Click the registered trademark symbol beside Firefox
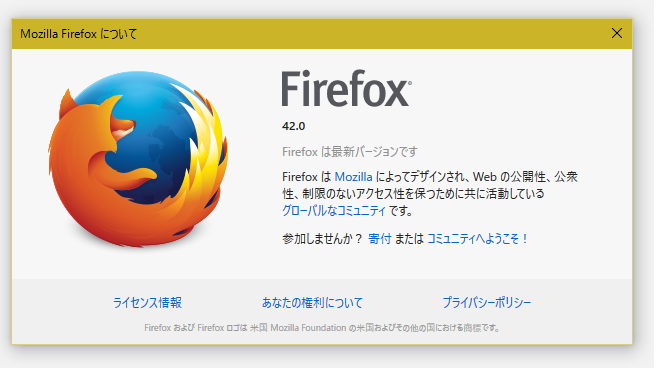654x368 pixels. tap(410, 83)
